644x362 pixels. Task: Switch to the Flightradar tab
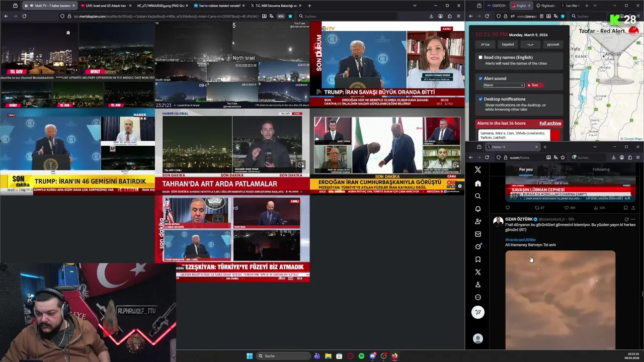pos(545,6)
